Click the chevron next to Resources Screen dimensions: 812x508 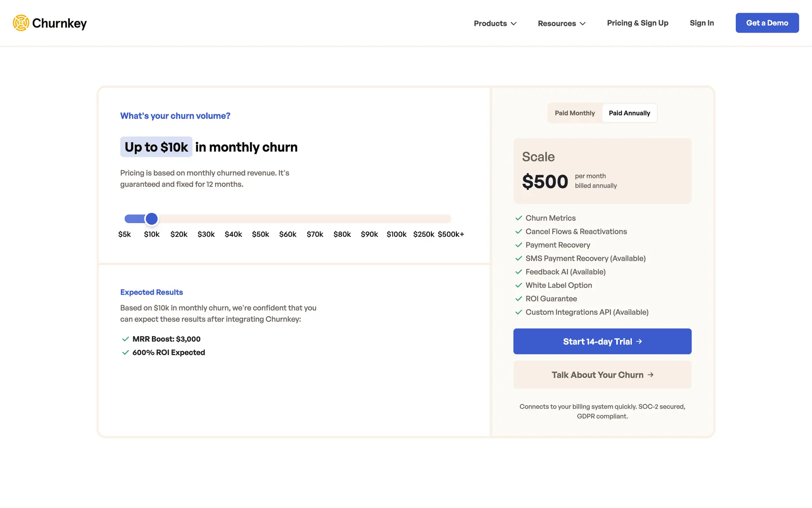583,24
